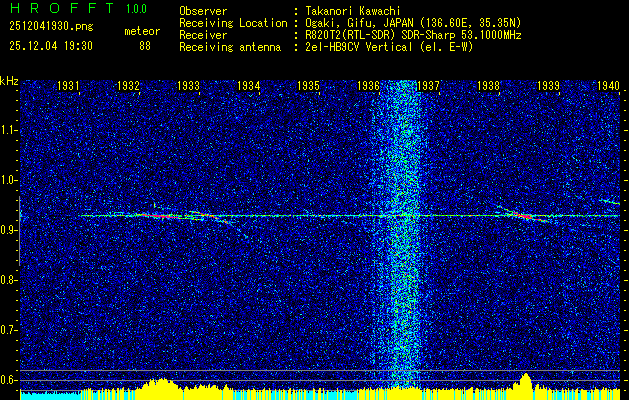Click the kHz axis unit label
This screenshot has width=629, height=400.
point(9,81)
